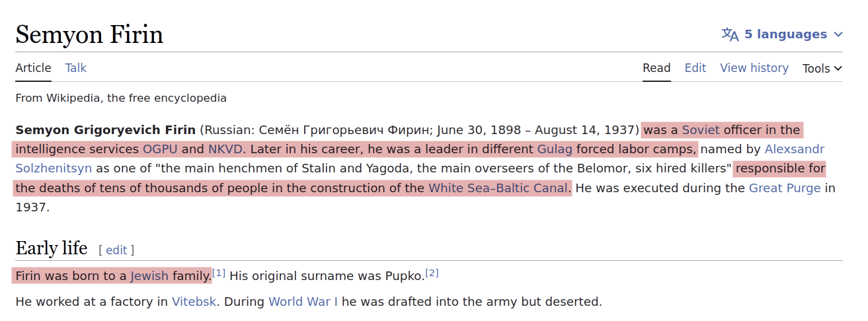The width and height of the screenshot is (868, 321).
Task: Open the OGPU link
Action: point(160,149)
